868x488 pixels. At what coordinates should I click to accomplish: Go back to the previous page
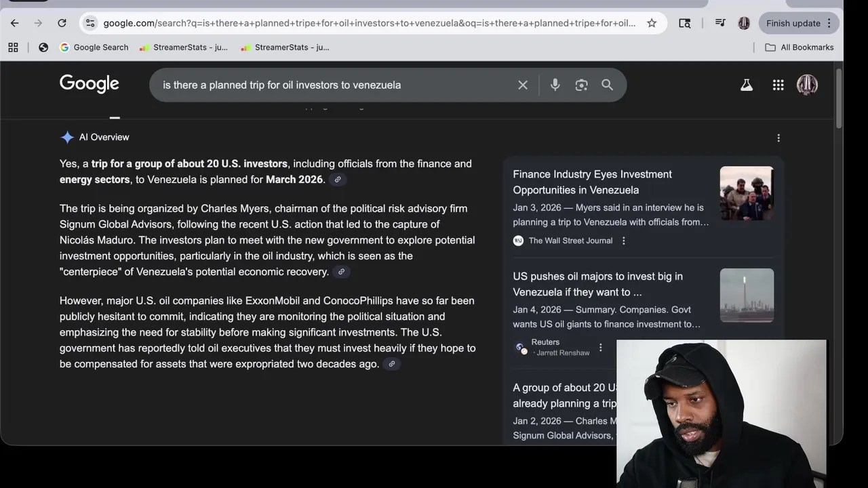point(15,23)
